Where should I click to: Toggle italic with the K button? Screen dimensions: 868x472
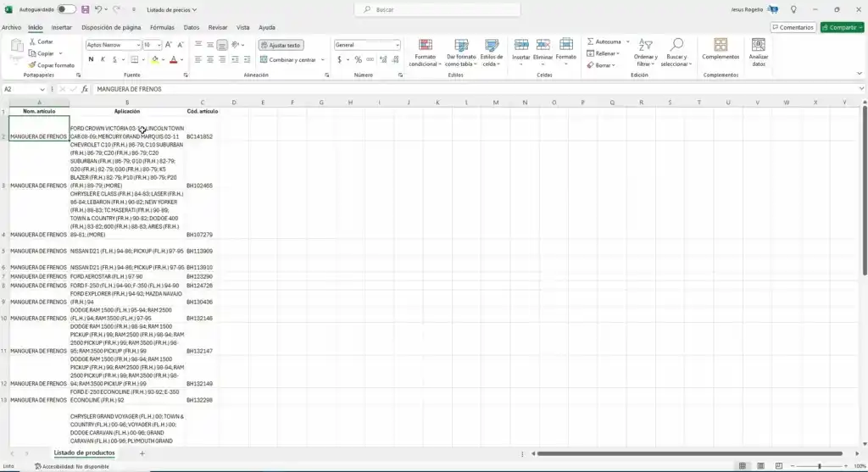(103, 59)
